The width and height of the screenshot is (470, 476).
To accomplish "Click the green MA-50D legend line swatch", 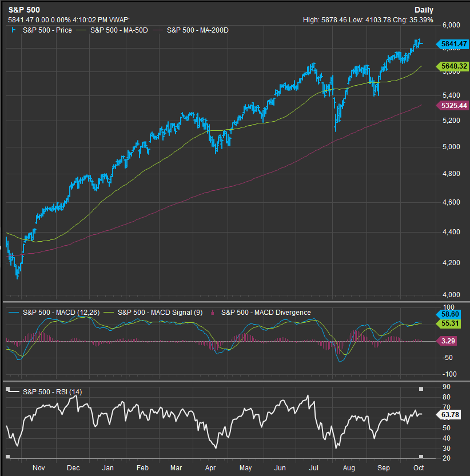I will point(81,30).
